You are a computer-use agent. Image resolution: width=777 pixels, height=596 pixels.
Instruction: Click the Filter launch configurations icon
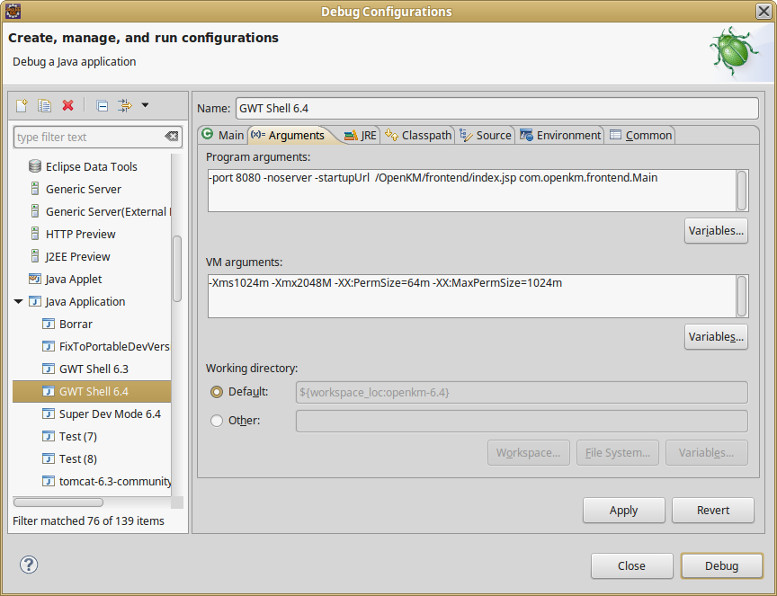coord(125,106)
